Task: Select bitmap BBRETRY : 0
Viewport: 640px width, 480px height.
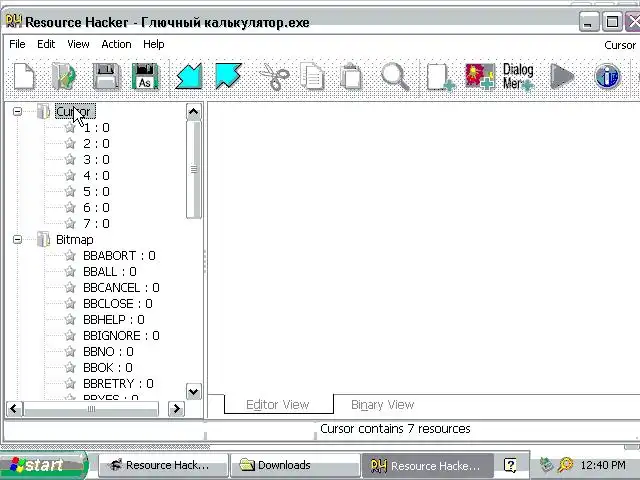Action: click(x=118, y=384)
